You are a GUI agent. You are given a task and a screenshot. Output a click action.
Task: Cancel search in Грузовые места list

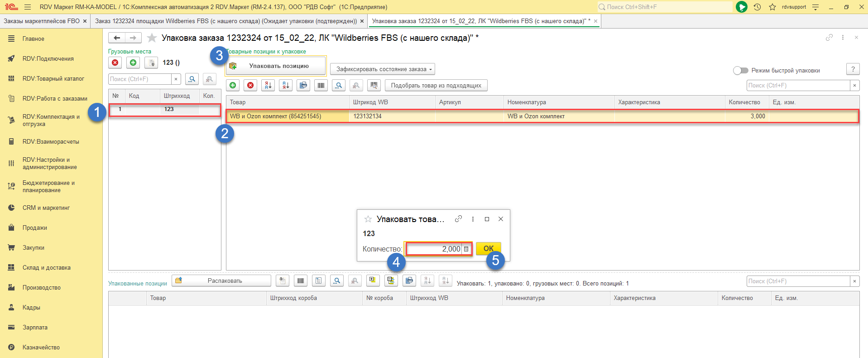click(209, 79)
